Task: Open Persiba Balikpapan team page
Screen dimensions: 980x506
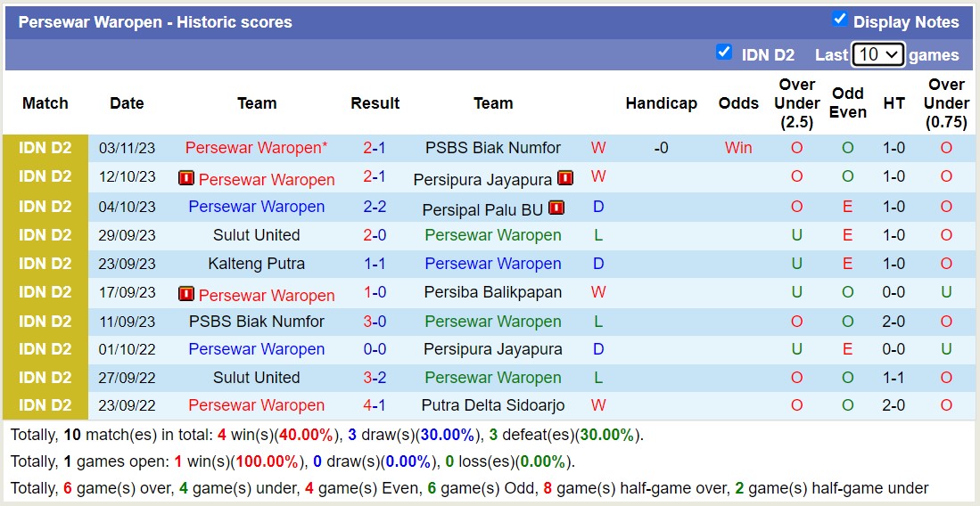Action: (x=492, y=292)
